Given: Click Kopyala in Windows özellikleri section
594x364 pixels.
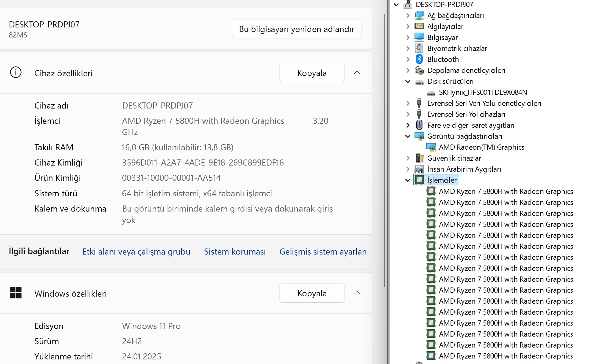Looking at the screenshot, I should tap(312, 293).
